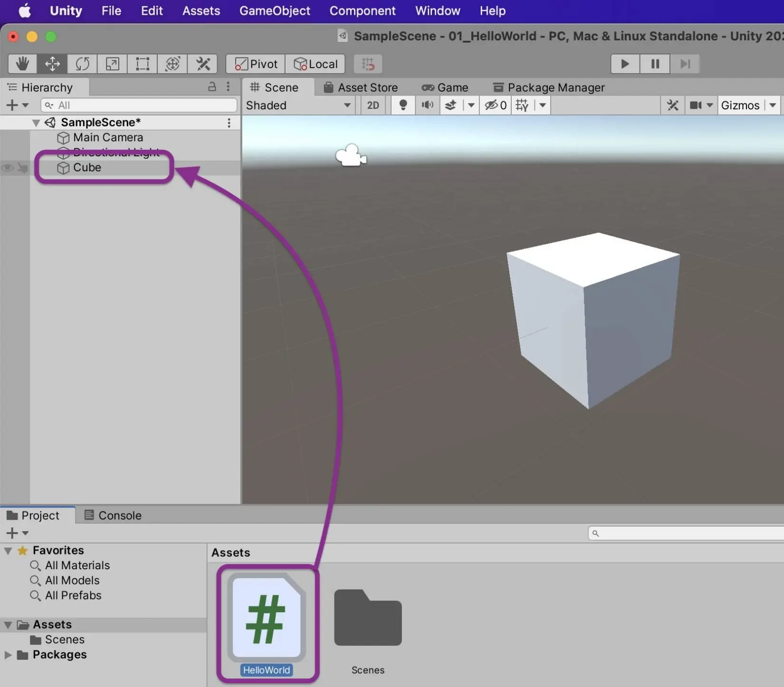The height and width of the screenshot is (687, 784).
Task: Open the scene camera settings
Action: click(x=696, y=105)
